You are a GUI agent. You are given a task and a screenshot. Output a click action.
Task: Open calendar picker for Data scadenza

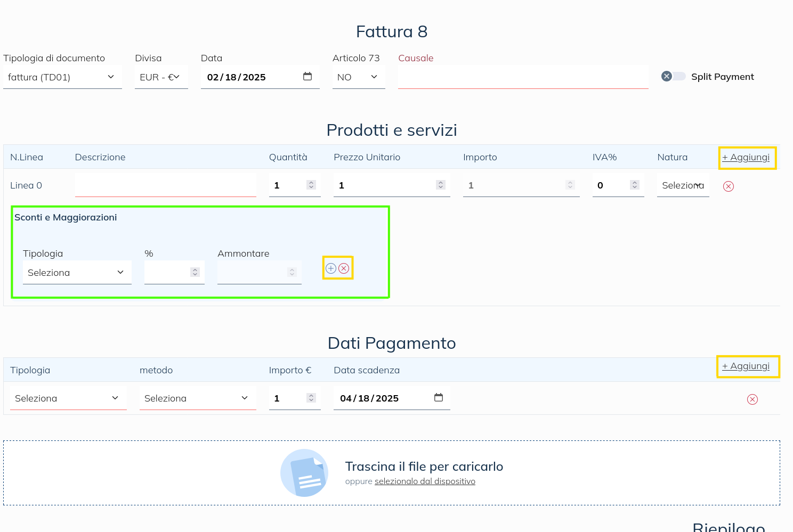pos(439,398)
